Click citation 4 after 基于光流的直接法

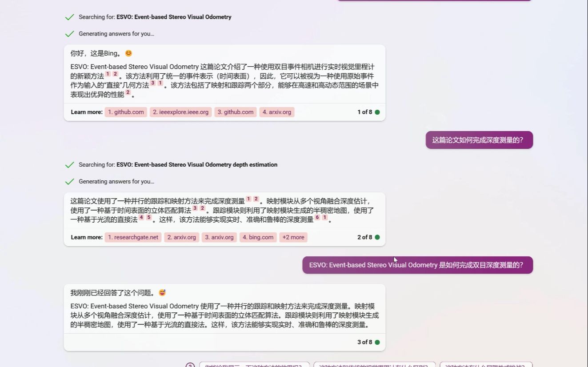pos(141,218)
